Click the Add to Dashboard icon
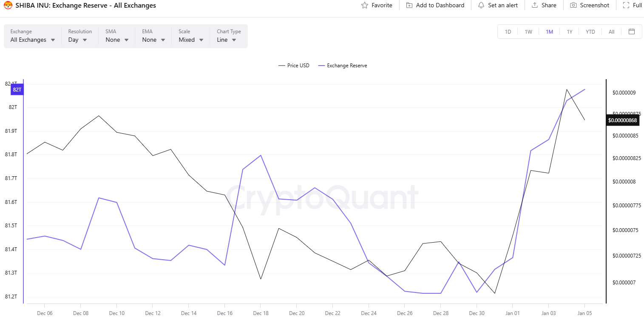644x318 pixels. [409, 6]
